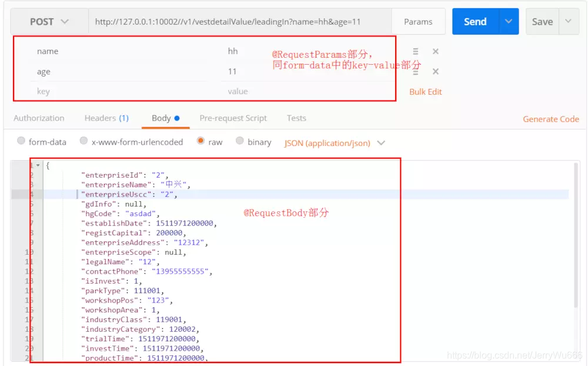The width and height of the screenshot is (588, 366).
Task: Click the empty 'value' placeholder field
Action: coord(308,91)
